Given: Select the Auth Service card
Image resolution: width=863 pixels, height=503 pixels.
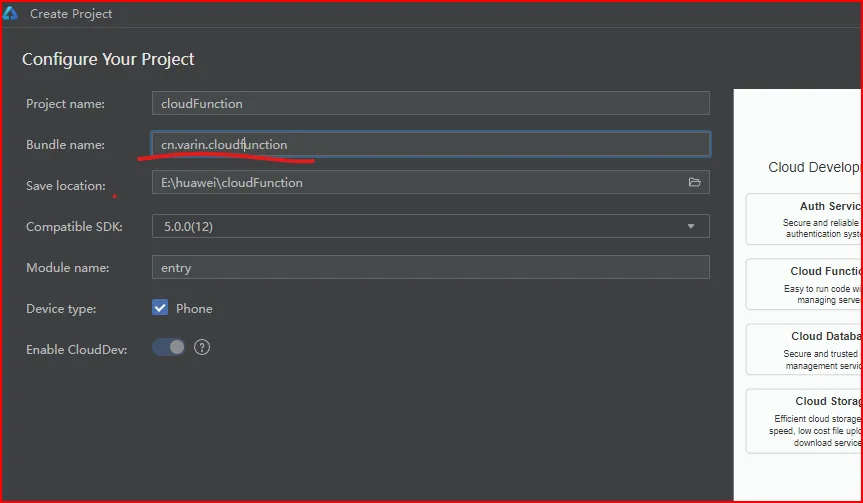Looking at the screenshot, I should pos(804,219).
